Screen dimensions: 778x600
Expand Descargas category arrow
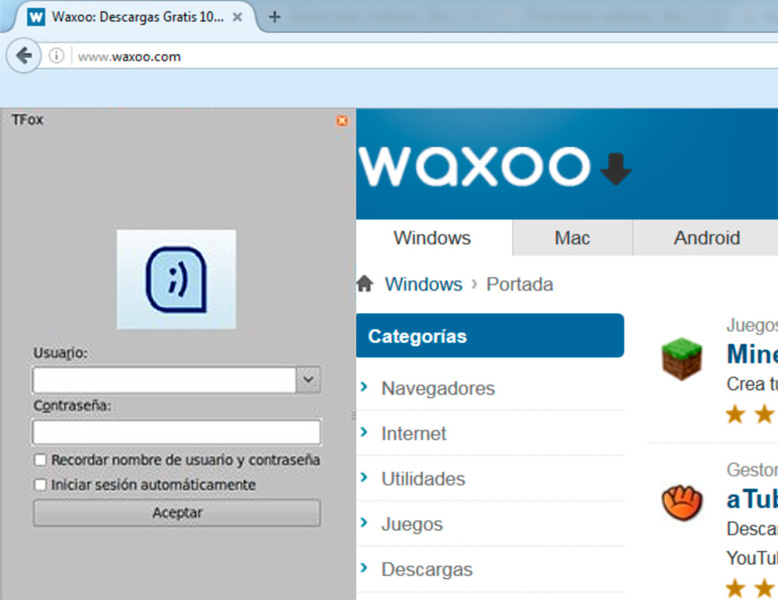click(x=364, y=568)
